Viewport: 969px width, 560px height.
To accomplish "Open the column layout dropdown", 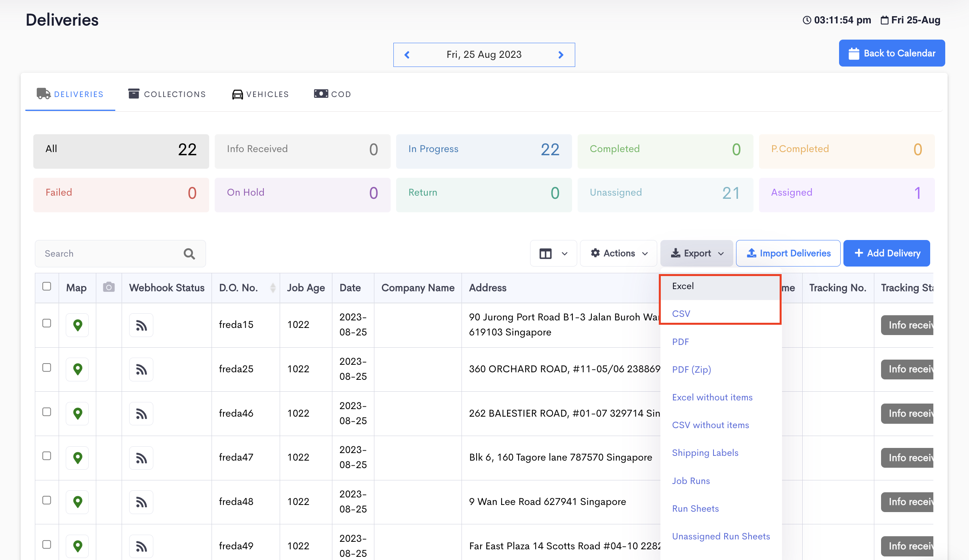I will [x=553, y=253].
